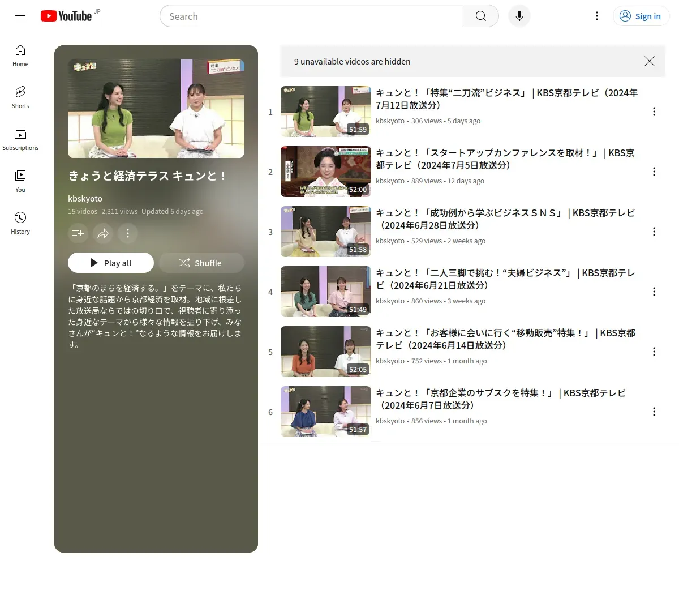Open title of June 21 broadcast video

point(505,279)
